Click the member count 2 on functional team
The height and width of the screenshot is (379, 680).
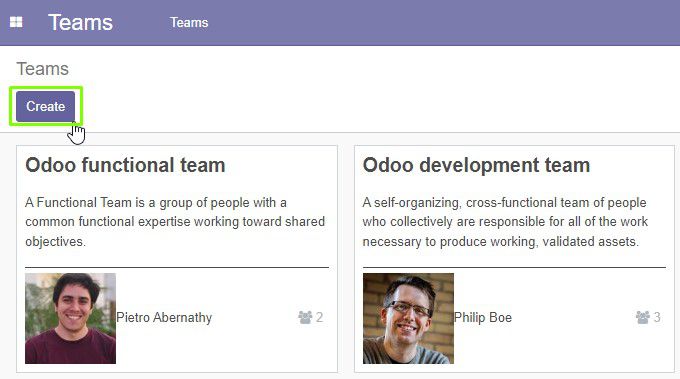click(x=319, y=317)
